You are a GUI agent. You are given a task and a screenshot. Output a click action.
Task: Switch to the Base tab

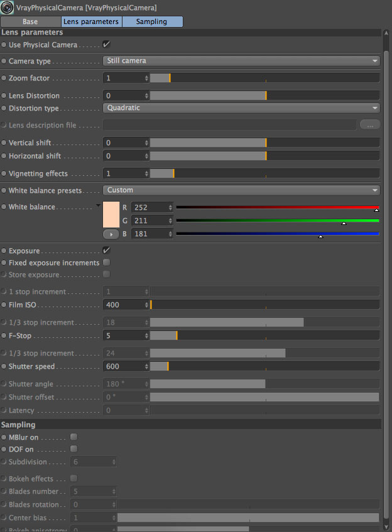[x=31, y=22]
